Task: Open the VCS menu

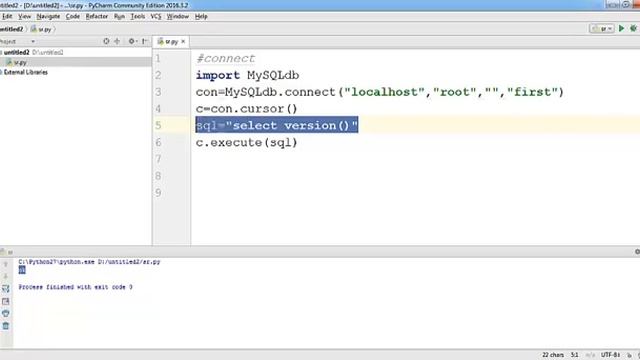Action: coord(156,16)
